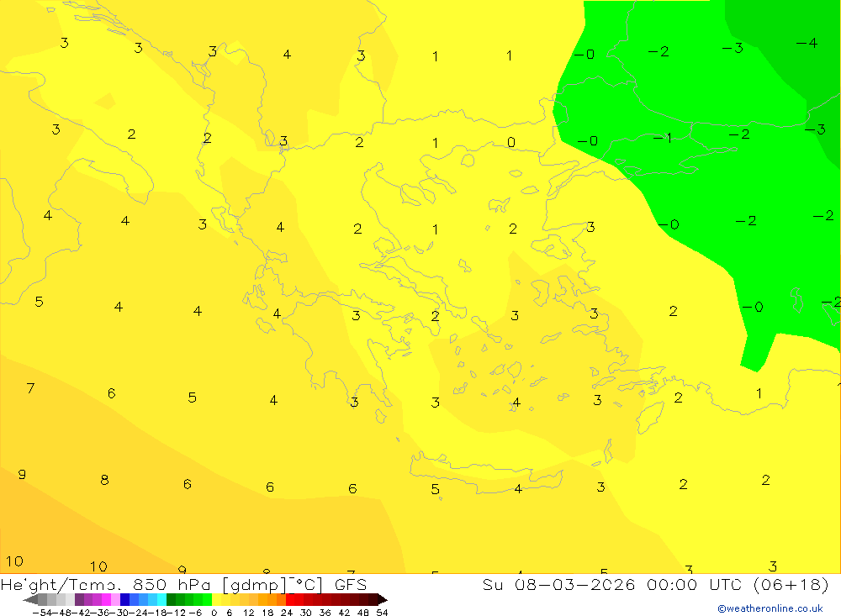Pick the cyan -18 legend swatch
The height and width of the screenshot is (616, 841).
pos(161,600)
